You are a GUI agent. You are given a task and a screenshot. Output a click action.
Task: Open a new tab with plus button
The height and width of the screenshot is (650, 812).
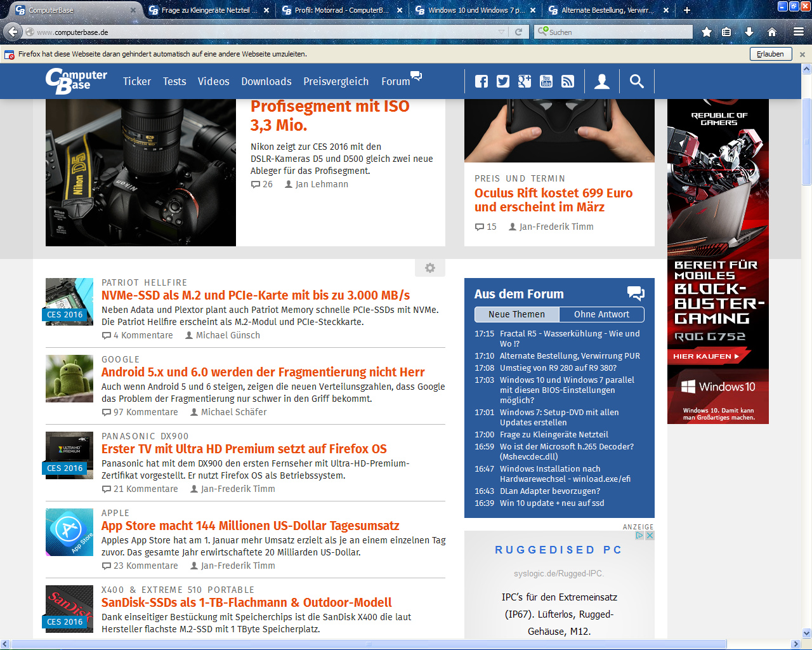click(x=687, y=10)
